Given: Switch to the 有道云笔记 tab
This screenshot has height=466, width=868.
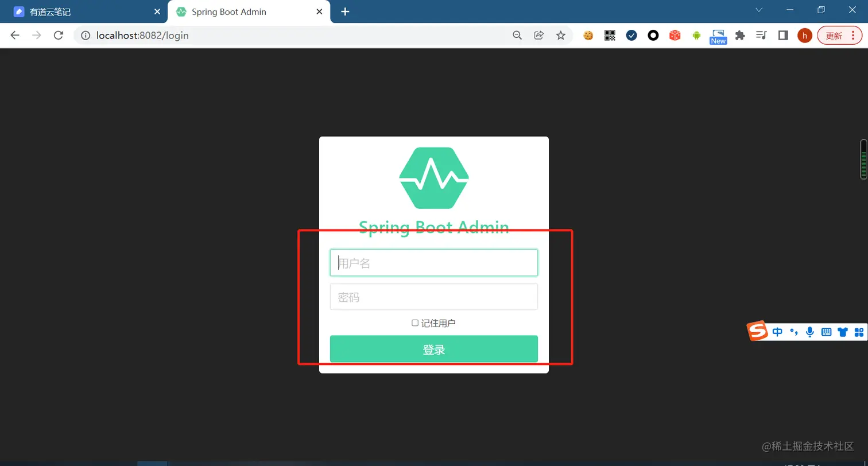Looking at the screenshot, I should pos(84,12).
